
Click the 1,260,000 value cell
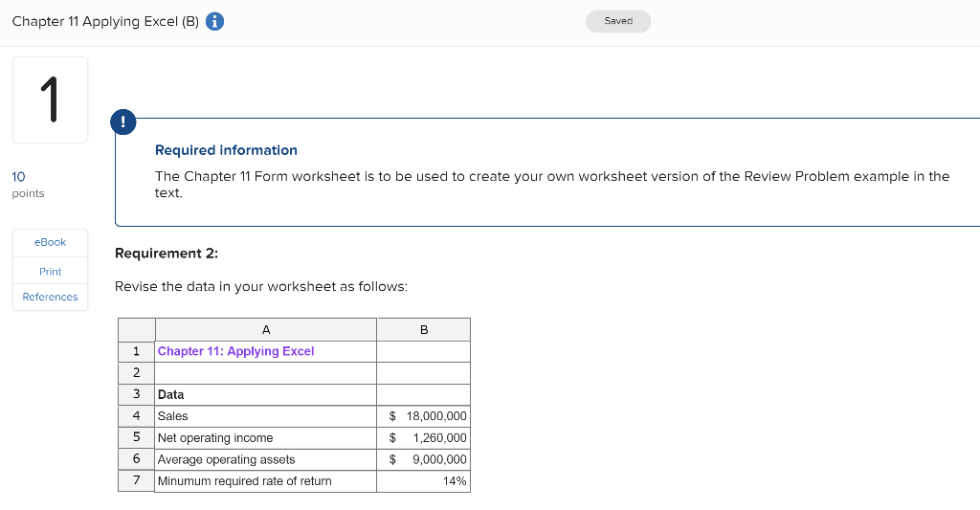coord(424,437)
